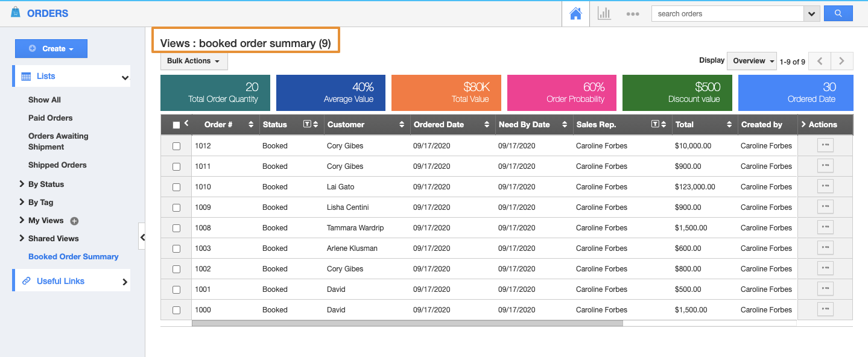Viewport: 868px width, 357px height.
Task: Click the orange Total Value summary tile
Action: pyautogui.click(x=446, y=93)
